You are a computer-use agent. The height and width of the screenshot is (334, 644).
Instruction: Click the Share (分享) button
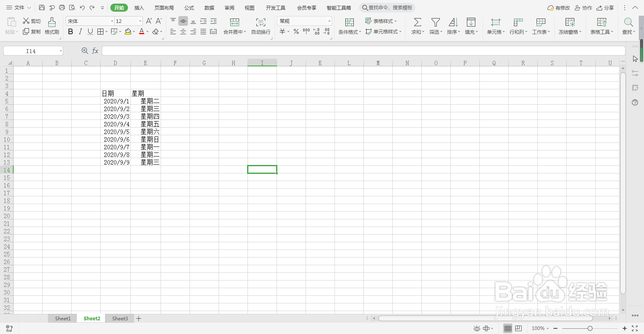click(605, 8)
